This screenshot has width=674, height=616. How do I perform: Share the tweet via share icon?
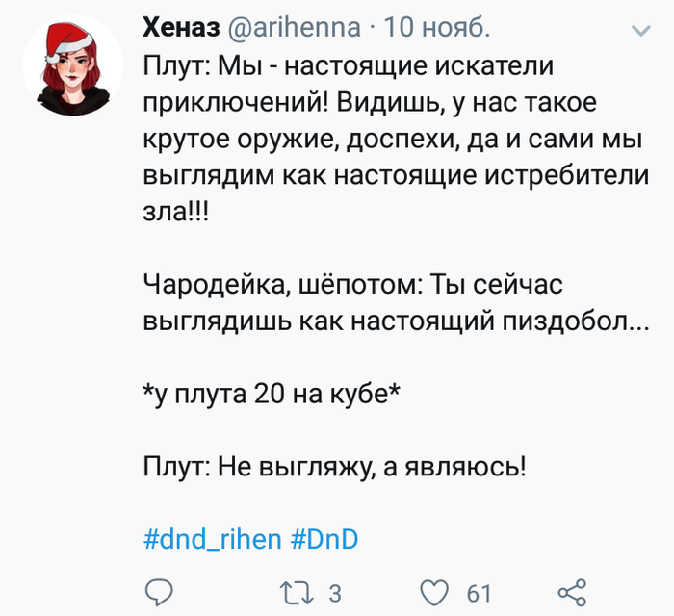pyautogui.click(x=572, y=592)
